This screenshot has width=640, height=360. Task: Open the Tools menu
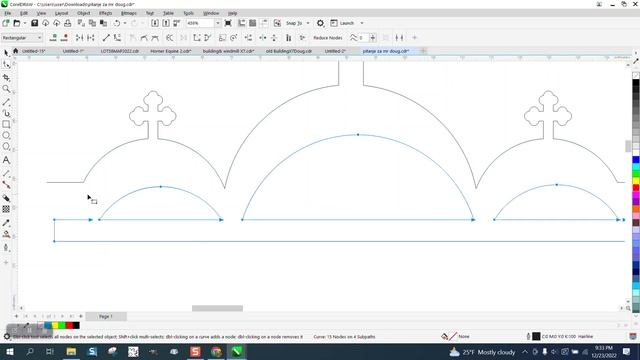[189, 13]
